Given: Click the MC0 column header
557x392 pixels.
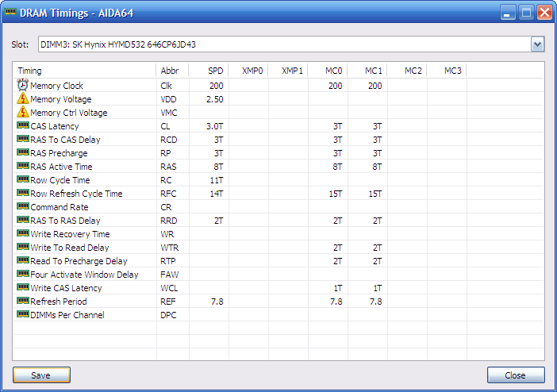Looking at the screenshot, I should [x=327, y=71].
